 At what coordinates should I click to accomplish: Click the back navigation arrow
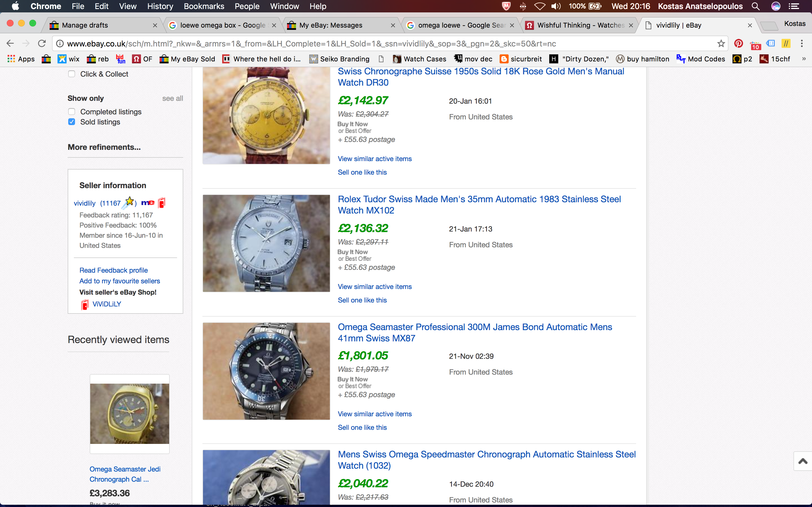point(10,44)
